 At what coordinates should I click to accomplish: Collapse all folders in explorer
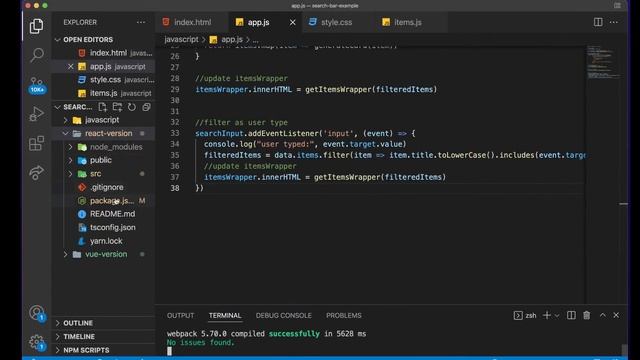click(146, 107)
